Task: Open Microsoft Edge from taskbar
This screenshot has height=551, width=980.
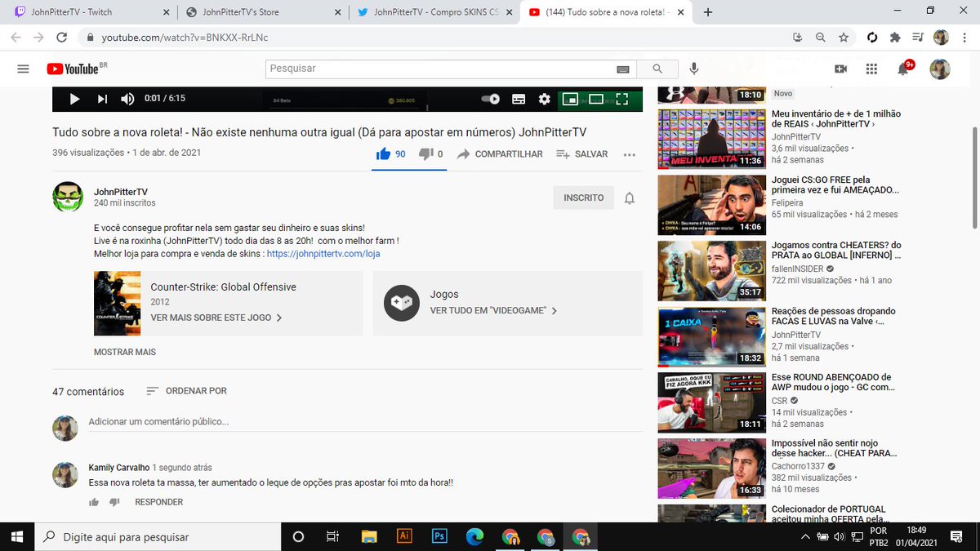Action: (x=474, y=536)
